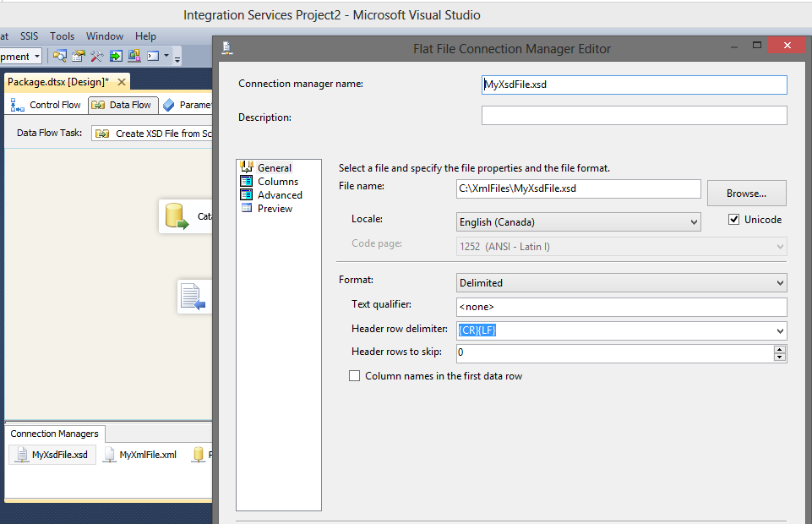Select the Connection Managers tab
This screenshot has width=812, height=524.
[x=54, y=434]
